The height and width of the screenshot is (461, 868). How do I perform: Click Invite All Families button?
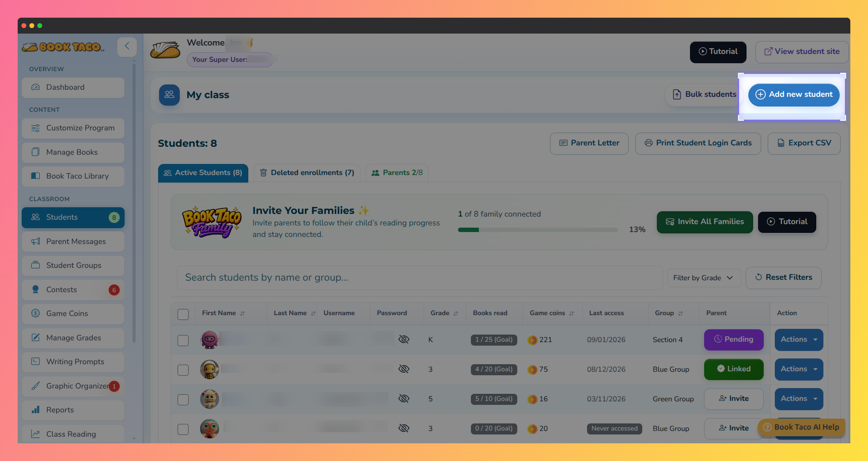click(705, 222)
